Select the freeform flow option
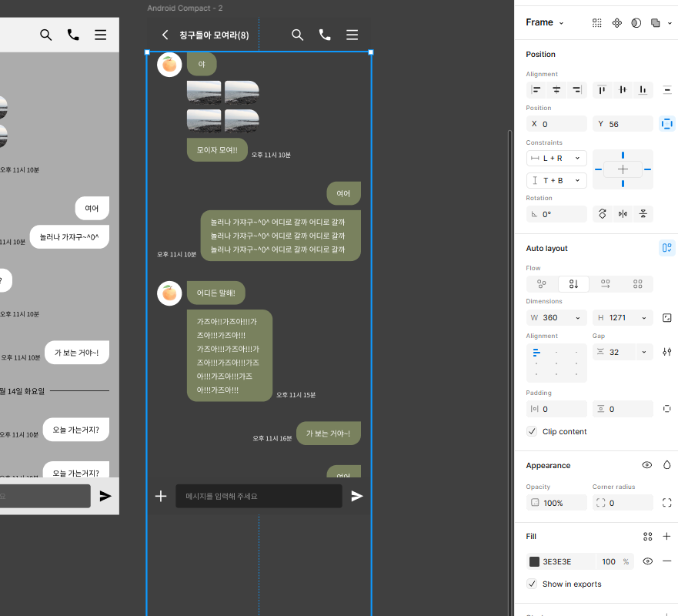The width and height of the screenshot is (678, 616). tap(541, 284)
